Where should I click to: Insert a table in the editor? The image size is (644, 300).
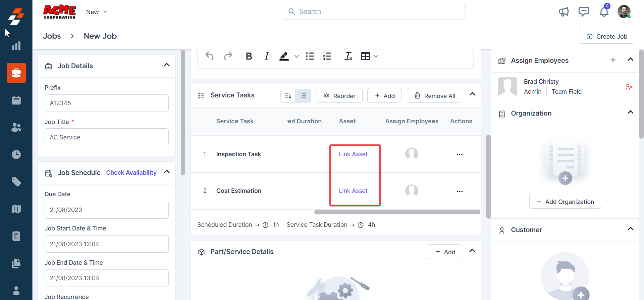[x=366, y=56]
